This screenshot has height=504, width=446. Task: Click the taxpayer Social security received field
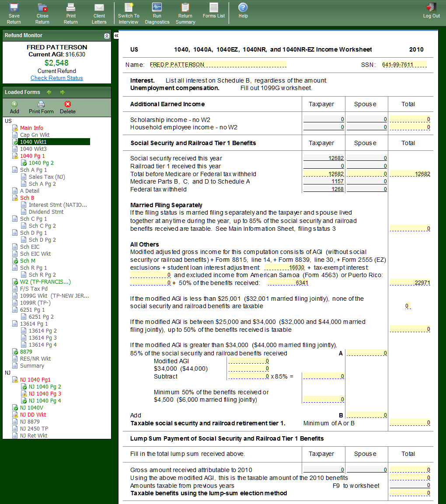tap(323, 158)
